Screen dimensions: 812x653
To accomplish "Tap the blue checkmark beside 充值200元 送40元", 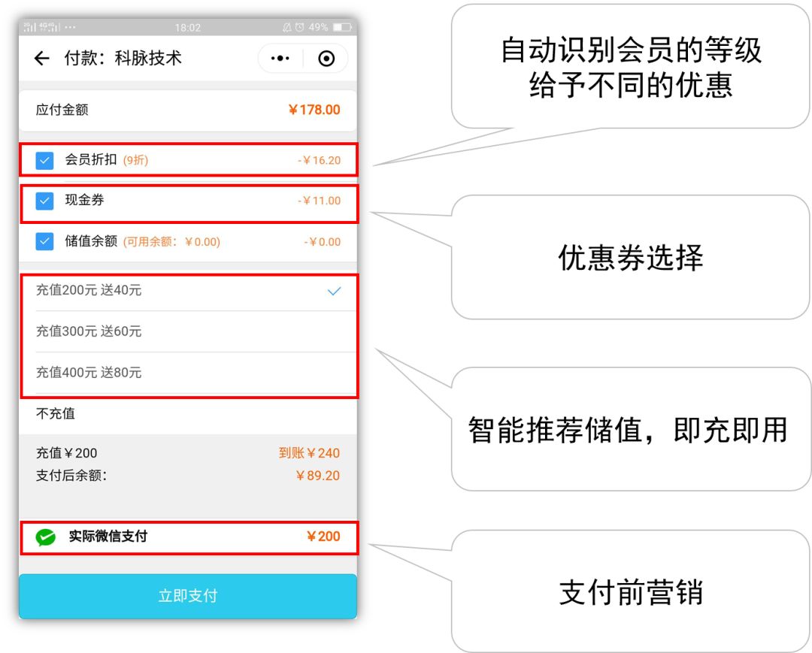I will tap(332, 292).
